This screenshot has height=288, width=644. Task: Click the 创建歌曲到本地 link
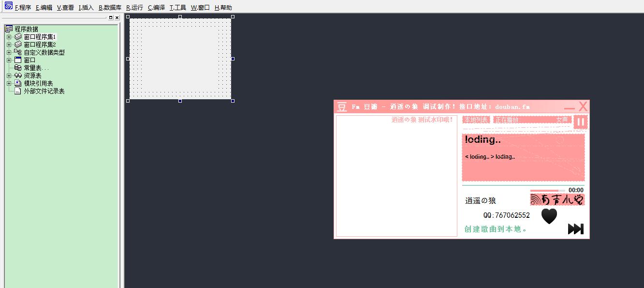(x=496, y=229)
